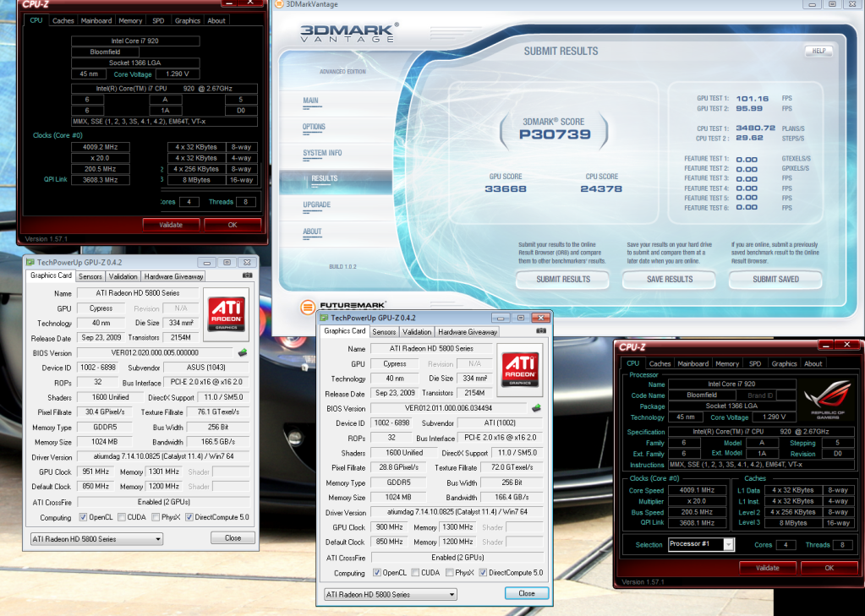
Task: Open UPGRADE in the 3DMark sidebar
Action: click(316, 204)
